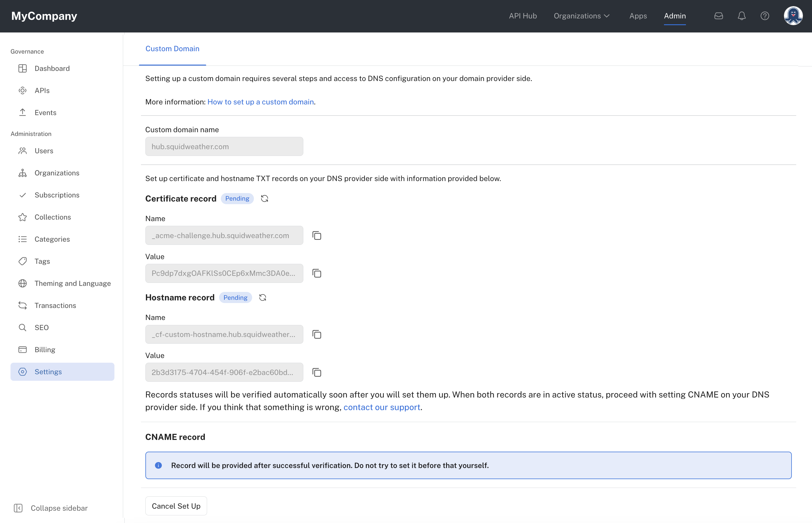
Task: Click the SEO sidebar icon
Action: click(23, 327)
